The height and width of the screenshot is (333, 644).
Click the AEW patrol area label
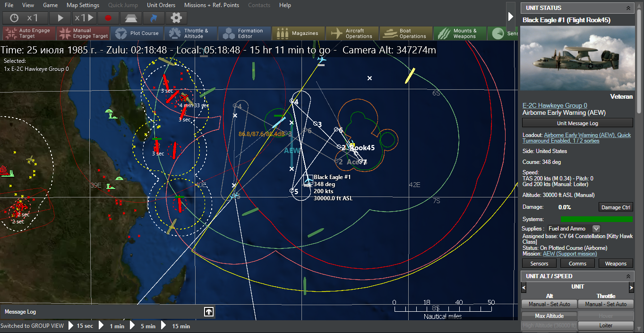[x=292, y=151]
